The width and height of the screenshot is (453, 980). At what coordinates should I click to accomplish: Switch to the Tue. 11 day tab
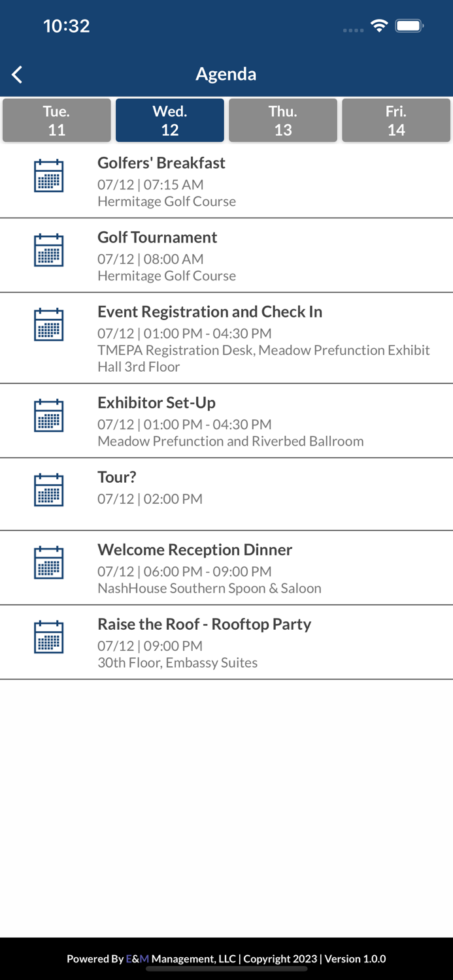tap(56, 120)
